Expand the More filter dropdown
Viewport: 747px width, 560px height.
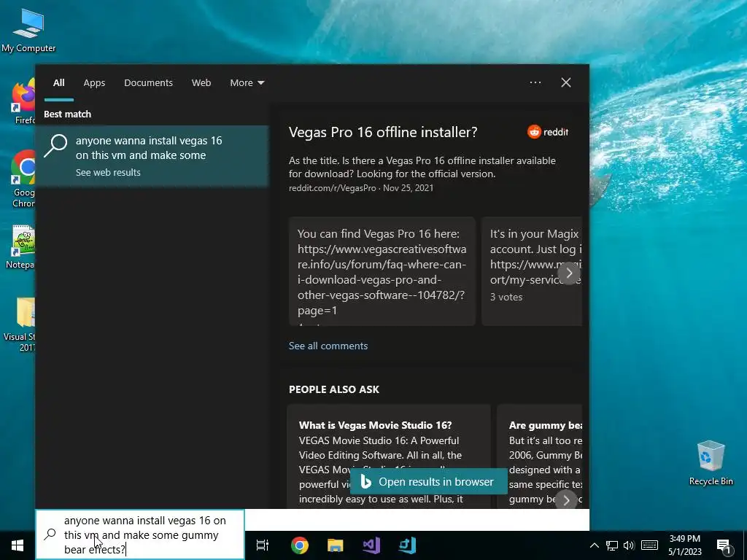247,83
